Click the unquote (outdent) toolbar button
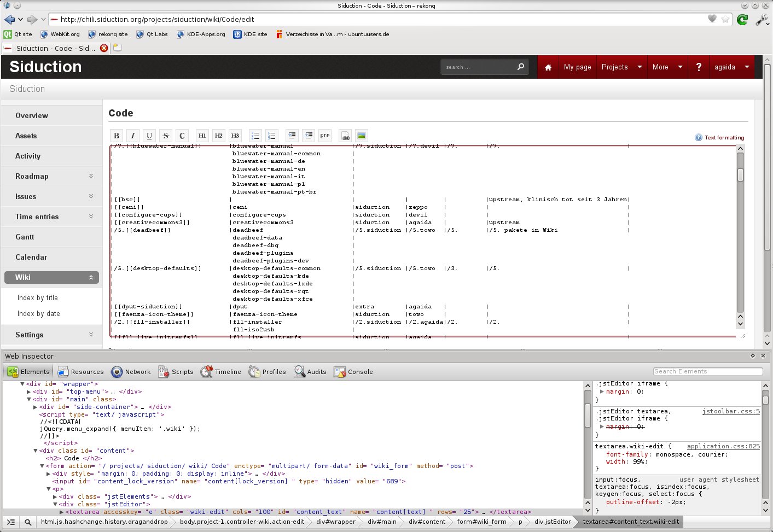This screenshot has width=773, height=532. 309,136
